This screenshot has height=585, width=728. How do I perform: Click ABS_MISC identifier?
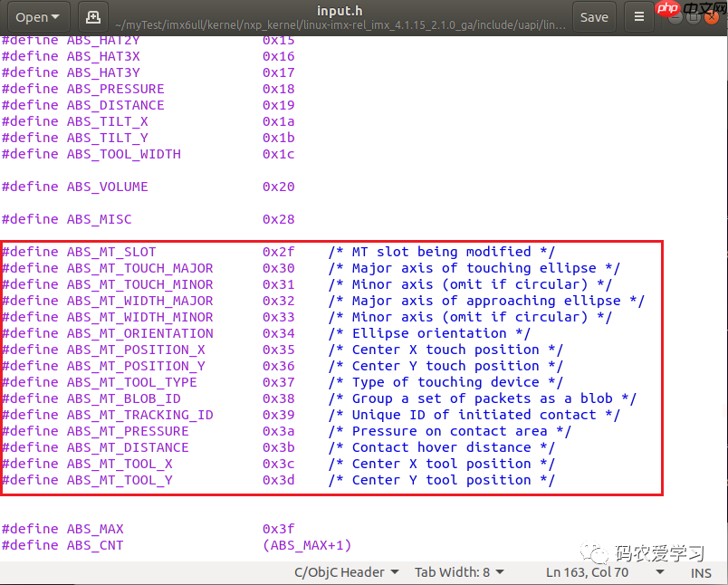99,219
